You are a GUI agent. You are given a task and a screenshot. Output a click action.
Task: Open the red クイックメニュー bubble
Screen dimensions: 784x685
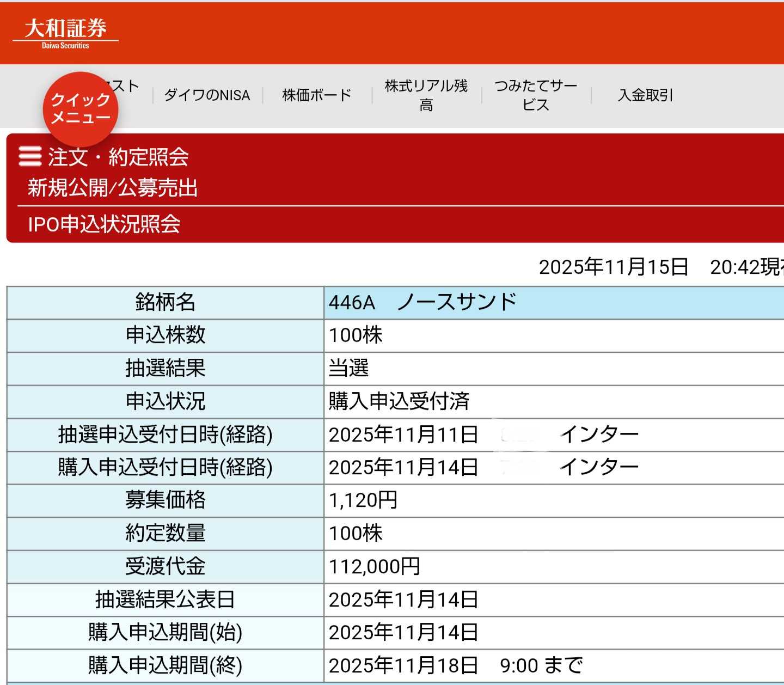pos(81,109)
